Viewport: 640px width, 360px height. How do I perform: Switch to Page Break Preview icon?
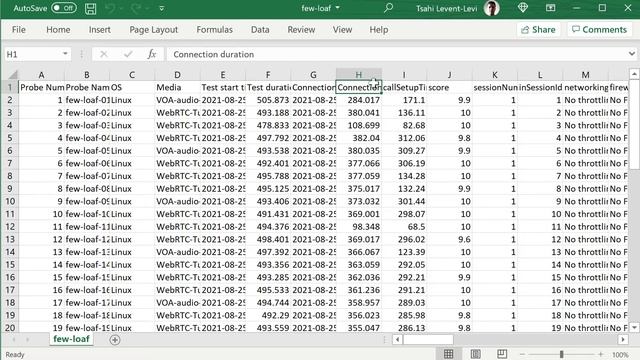pyautogui.click(x=502, y=354)
